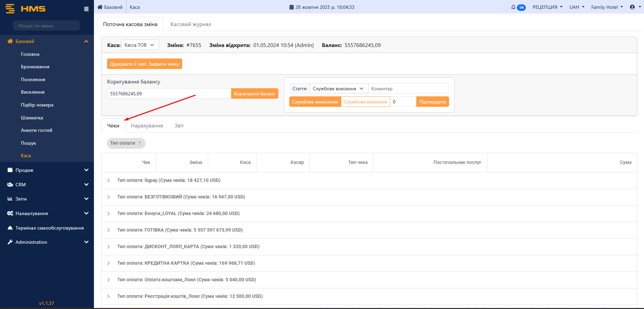644x309 pixels.
Task: Open the Стаття dropdown list
Action: pos(339,89)
